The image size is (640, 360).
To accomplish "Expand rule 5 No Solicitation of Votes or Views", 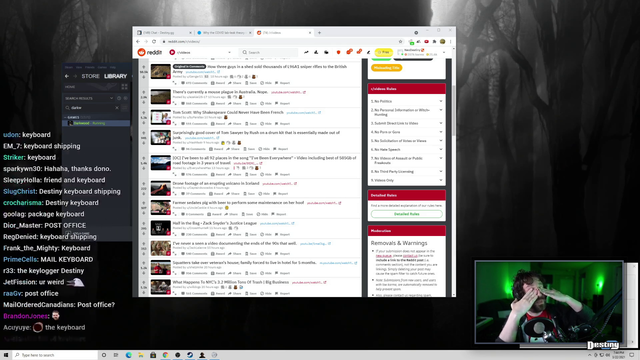I will pos(407,141).
